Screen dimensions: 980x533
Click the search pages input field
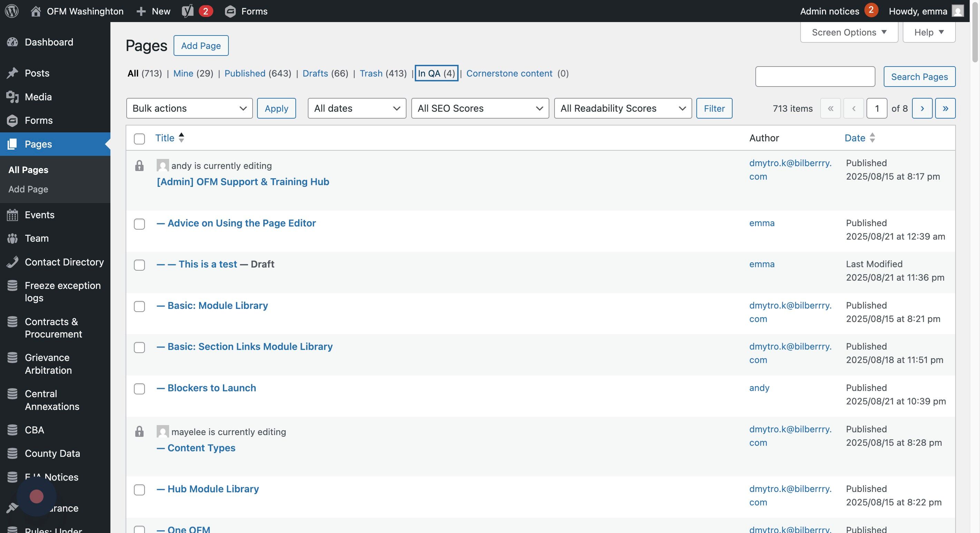coord(815,77)
